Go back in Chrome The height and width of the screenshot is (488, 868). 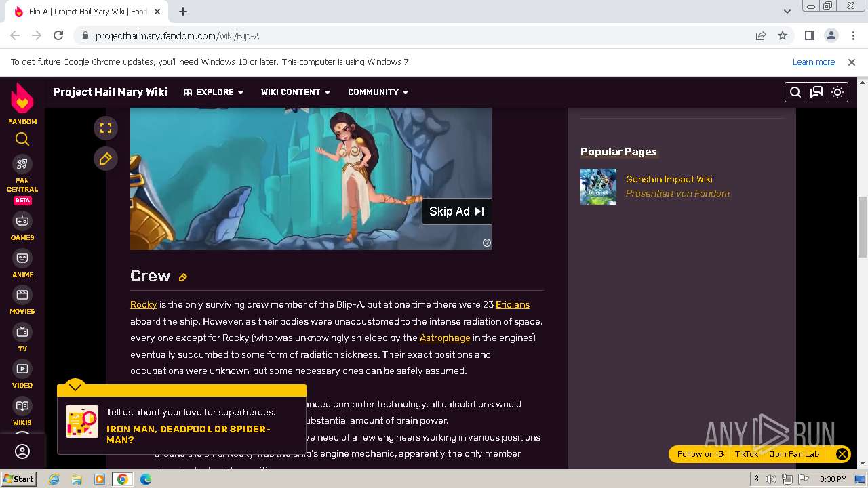pyautogui.click(x=15, y=35)
